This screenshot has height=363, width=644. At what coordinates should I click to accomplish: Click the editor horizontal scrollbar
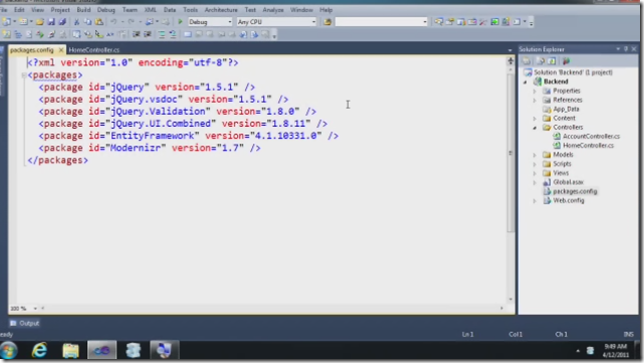point(271,308)
